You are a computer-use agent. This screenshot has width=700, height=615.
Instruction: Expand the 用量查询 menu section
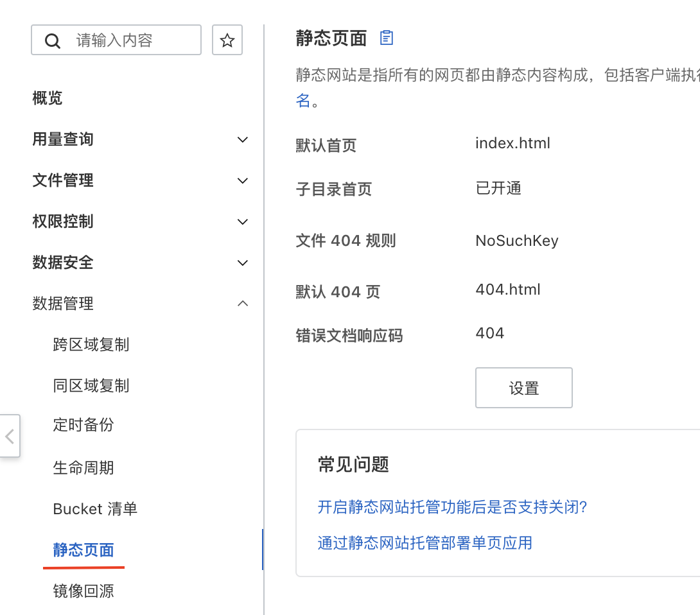(x=242, y=139)
